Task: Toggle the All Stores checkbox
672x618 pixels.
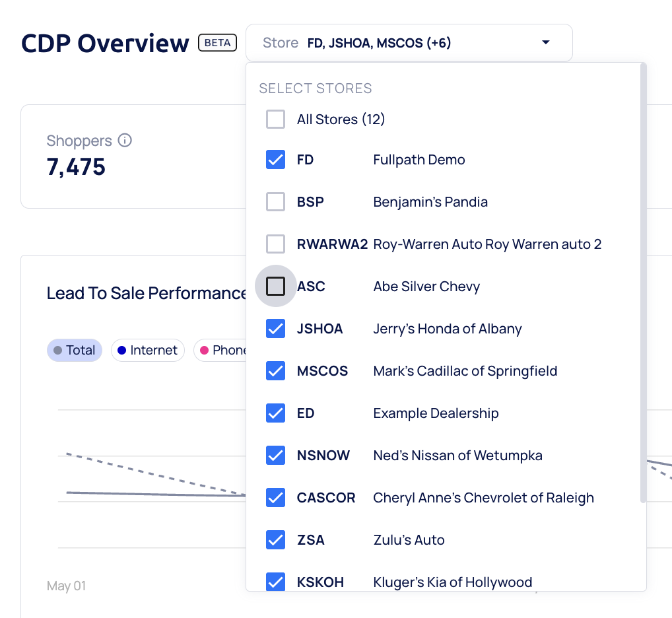Action: 275,120
